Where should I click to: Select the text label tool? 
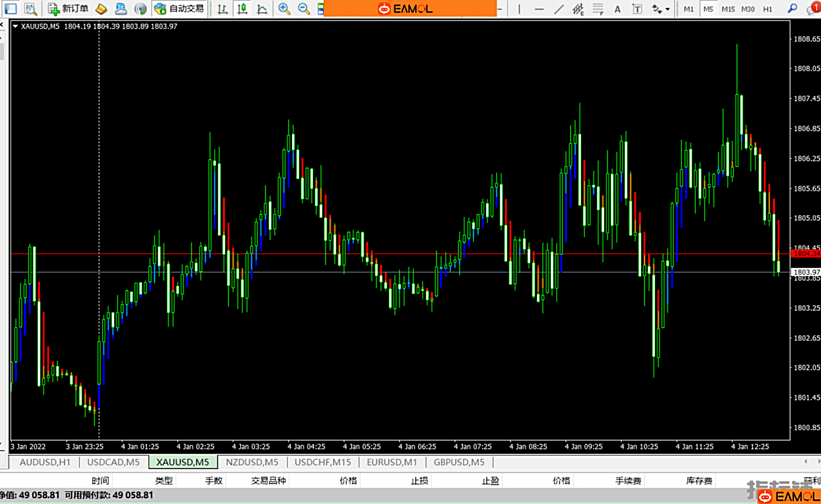[x=637, y=9]
